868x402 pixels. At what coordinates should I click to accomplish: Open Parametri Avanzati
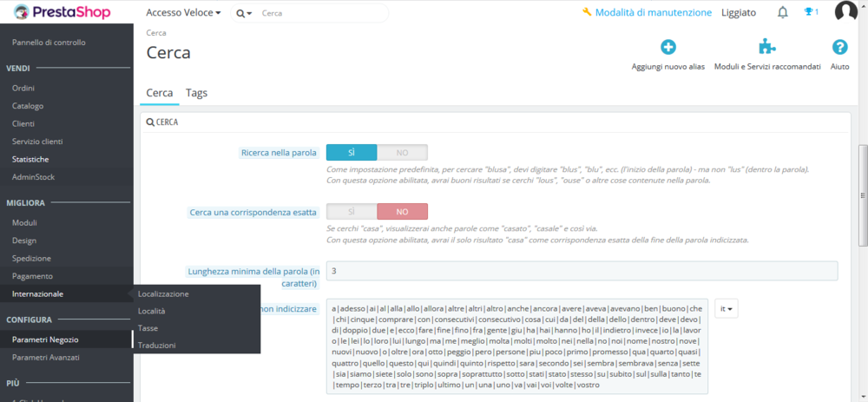[46, 357]
